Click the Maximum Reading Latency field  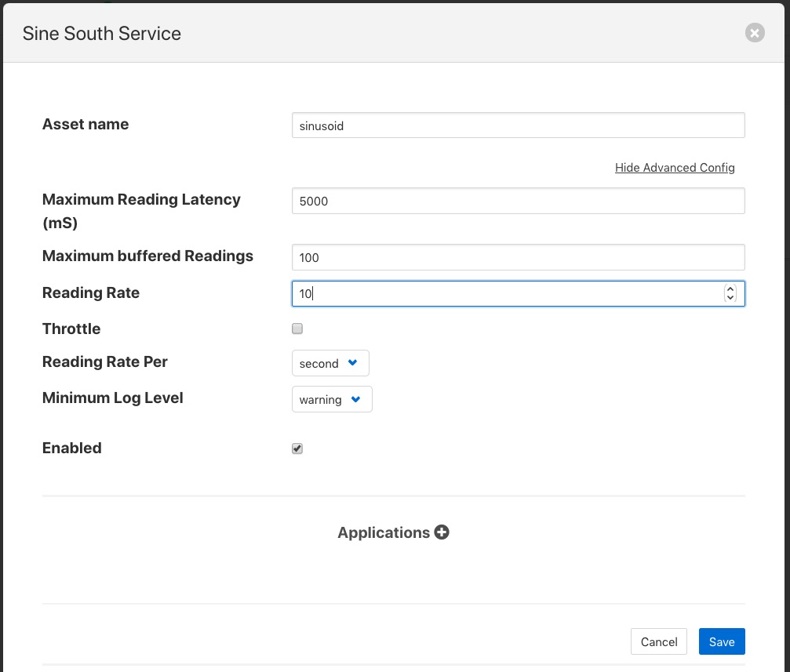tap(518, 201)
